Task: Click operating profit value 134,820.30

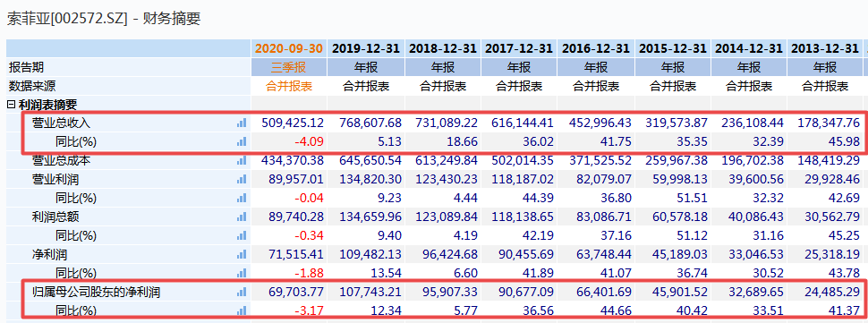Action: (x=370, y=179)
